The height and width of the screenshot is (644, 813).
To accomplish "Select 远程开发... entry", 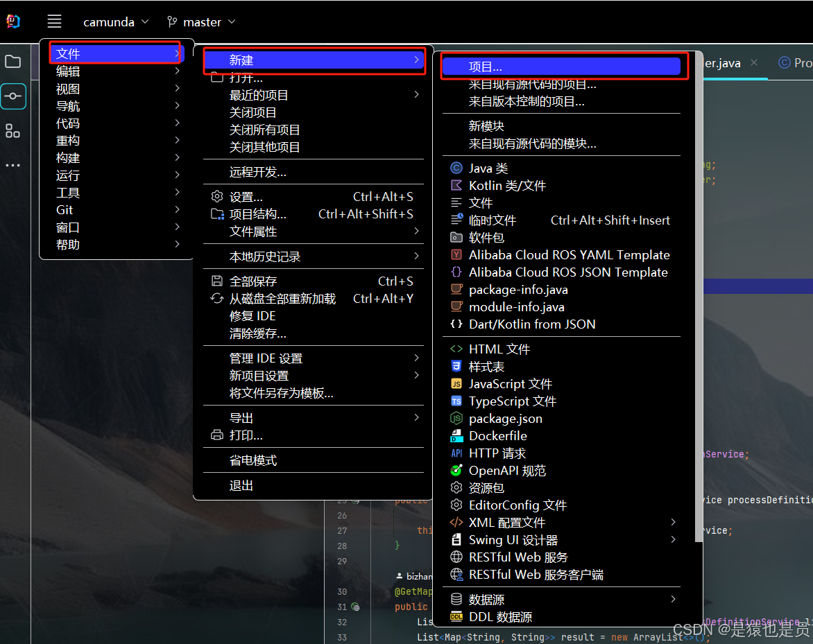I will [313, 172].
